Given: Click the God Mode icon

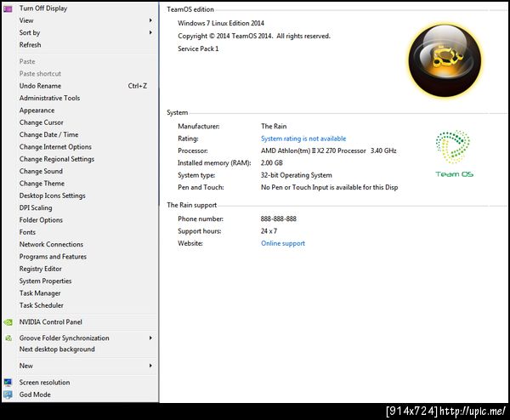Looking at the screenshot, I should (8, 395).
